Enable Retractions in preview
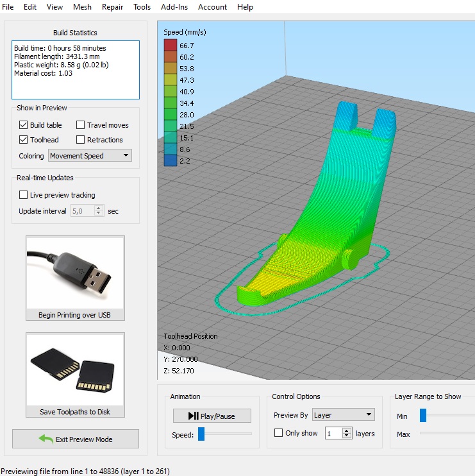475x476 pixels. pos(80,140)
